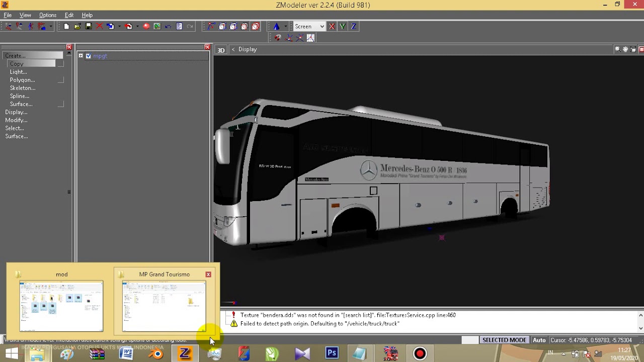Click the red textured cube view icon

[x=256, y=26]
